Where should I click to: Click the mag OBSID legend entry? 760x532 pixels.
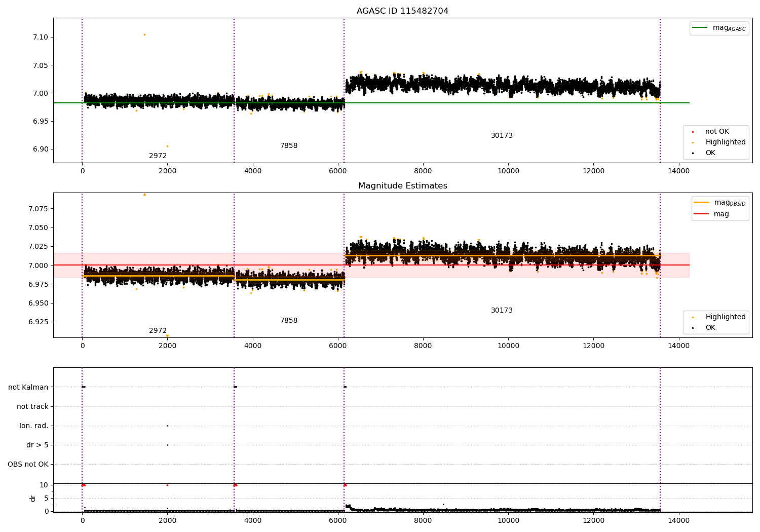tap(720, 203)
